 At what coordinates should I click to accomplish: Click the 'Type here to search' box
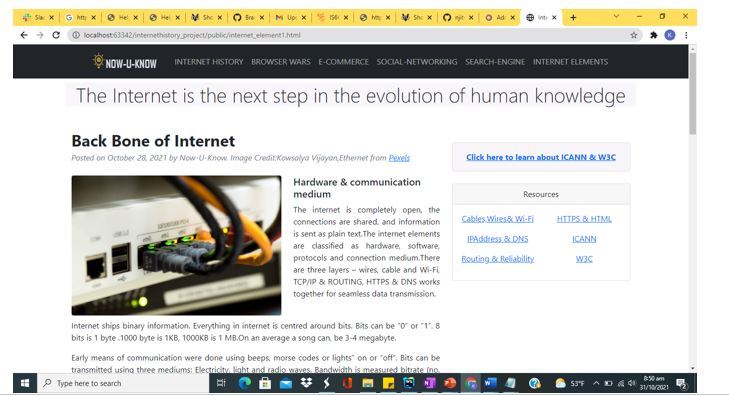(123, 383)
